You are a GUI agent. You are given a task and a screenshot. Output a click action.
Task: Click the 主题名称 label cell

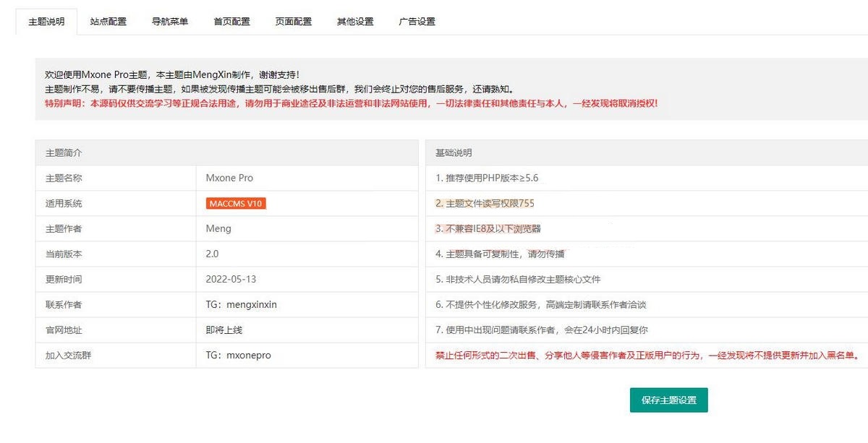(116, 178)
